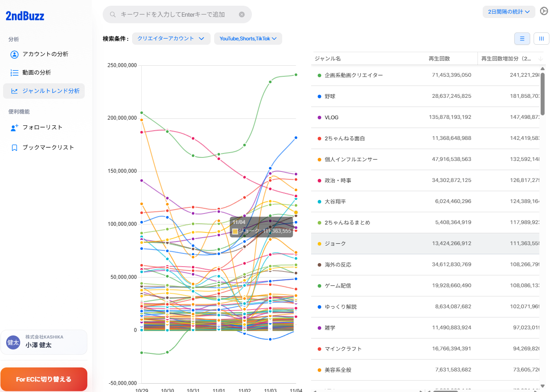This screenshot has height=392, width=556.
Task: Open the 2日間隔の統計 interval dropdown
Action: 509,12
